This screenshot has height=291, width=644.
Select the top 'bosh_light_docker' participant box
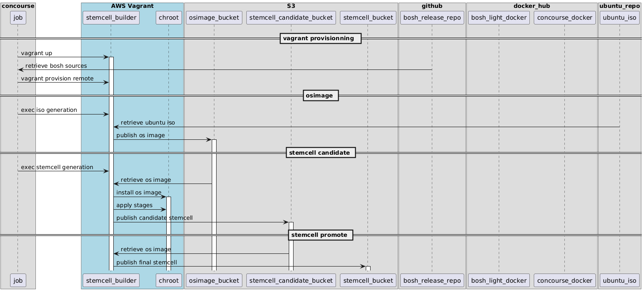point(499,17)
